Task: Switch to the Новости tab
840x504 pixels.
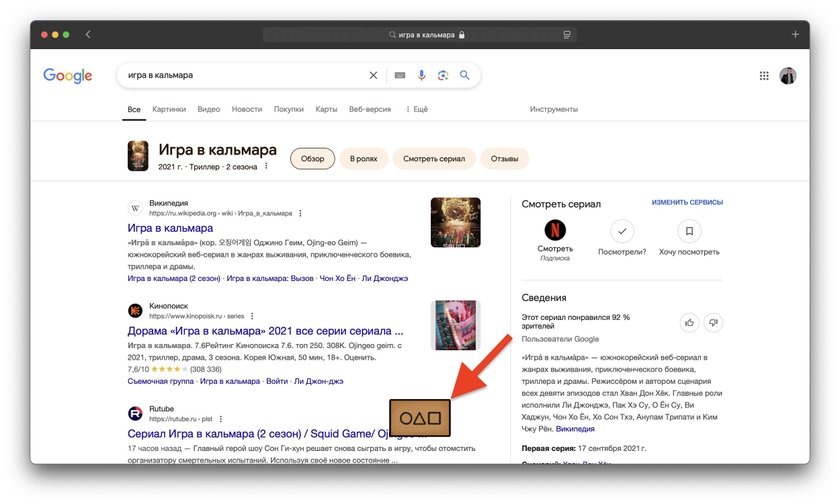Action: (x=247, y=109)
